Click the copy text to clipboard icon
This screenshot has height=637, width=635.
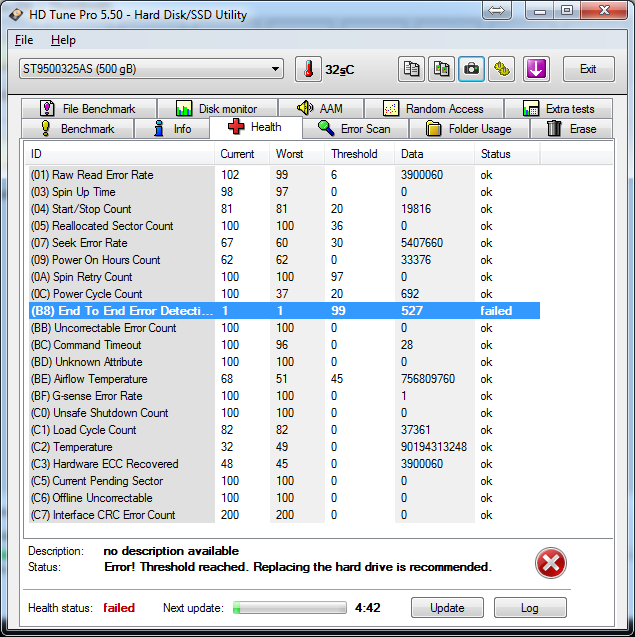click(x=411, y=69)
